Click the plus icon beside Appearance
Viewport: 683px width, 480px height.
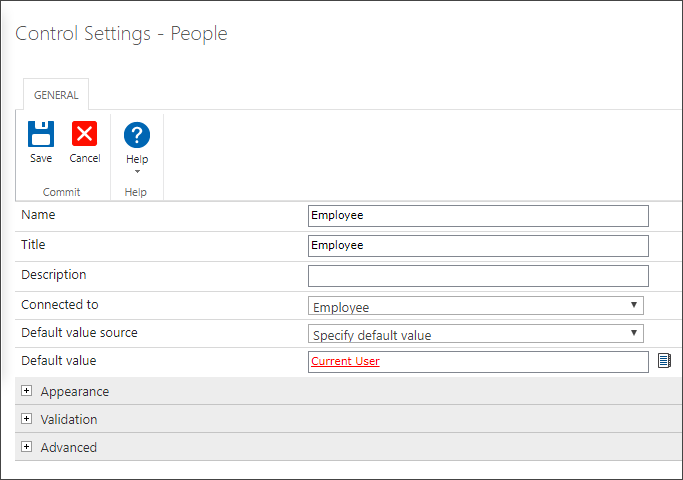tap(27, 391)
